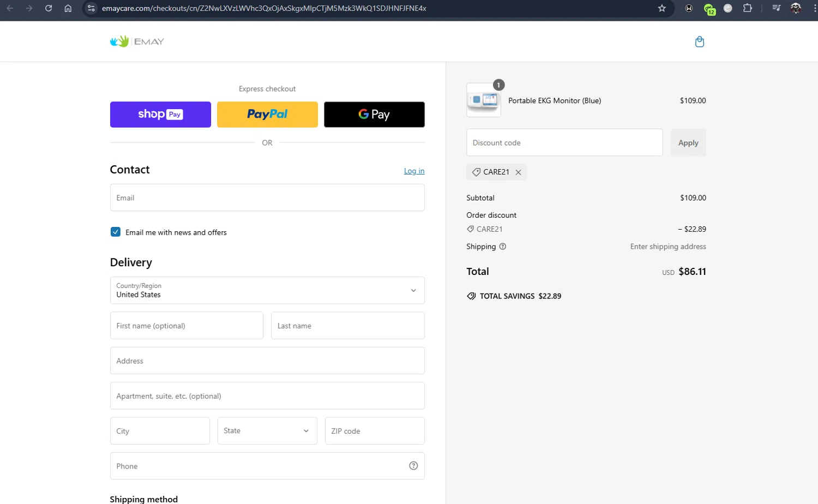Focus the Email input field
The width and height of the screenshot is (818, 504).
[267, 197]
